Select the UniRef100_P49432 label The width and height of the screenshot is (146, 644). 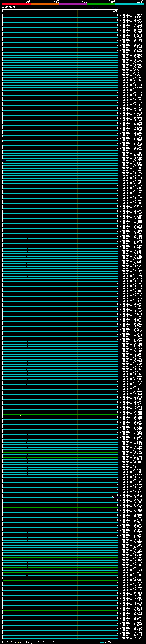(131, 261)
